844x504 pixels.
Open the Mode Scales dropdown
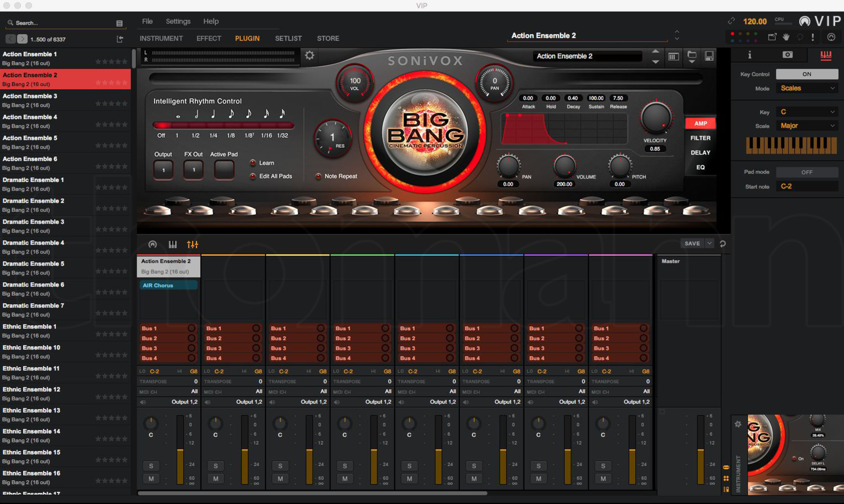[x=807, y=88]
